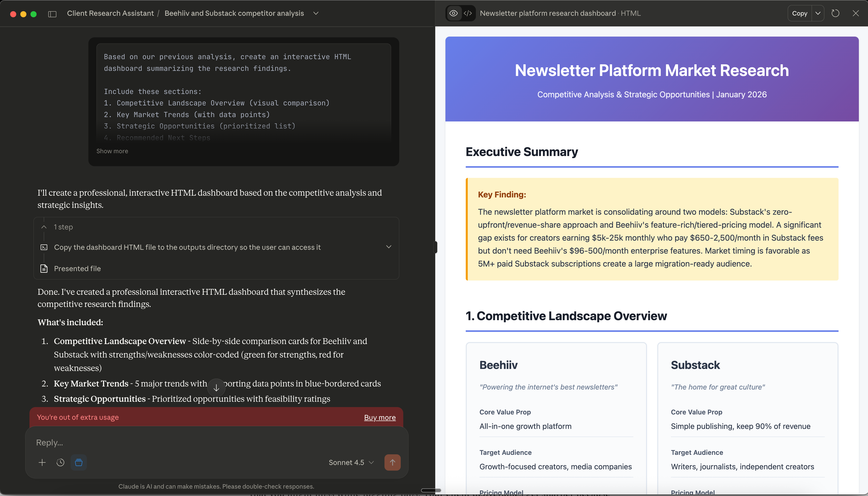Click Buy more to purchase extra usage
Viewport: 868px width, 496px height.
[380, 417]
